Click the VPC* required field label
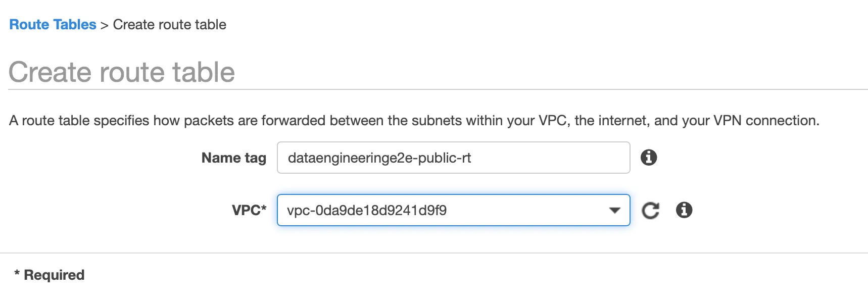The height and width of the screenshot is (304, 868). coord(249,210)
